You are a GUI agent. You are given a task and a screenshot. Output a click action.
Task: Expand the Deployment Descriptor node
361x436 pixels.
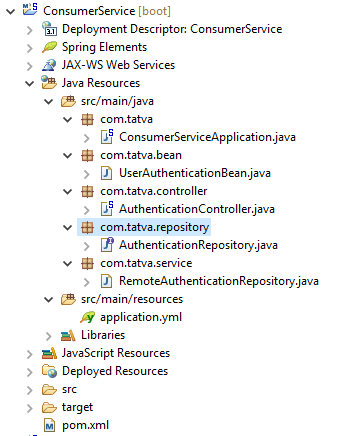click(x=30, y=30)
